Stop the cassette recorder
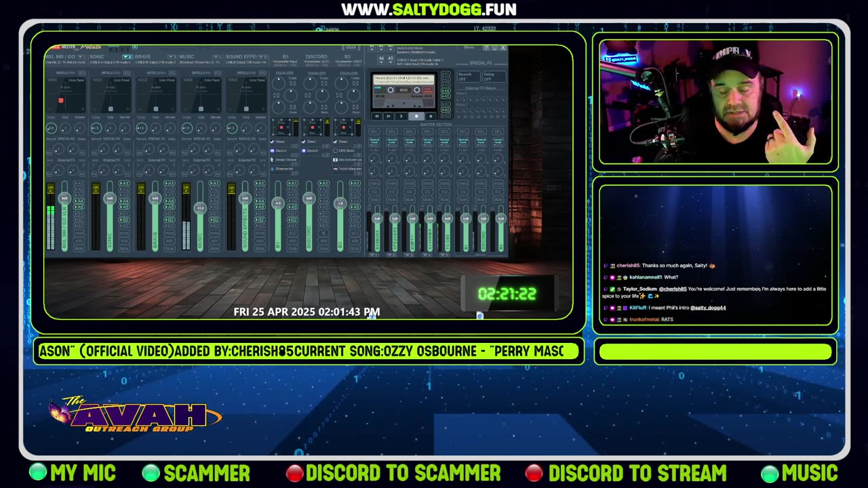Screen dimensions: 868x488 point(416,116)
